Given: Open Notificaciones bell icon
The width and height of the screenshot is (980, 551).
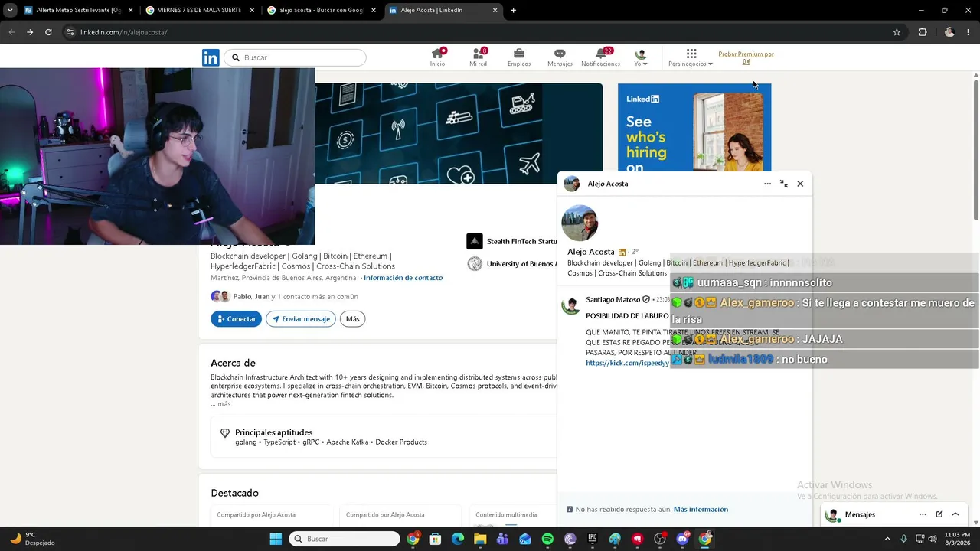Looking at the screenshot, I should (x=601, y=57).
